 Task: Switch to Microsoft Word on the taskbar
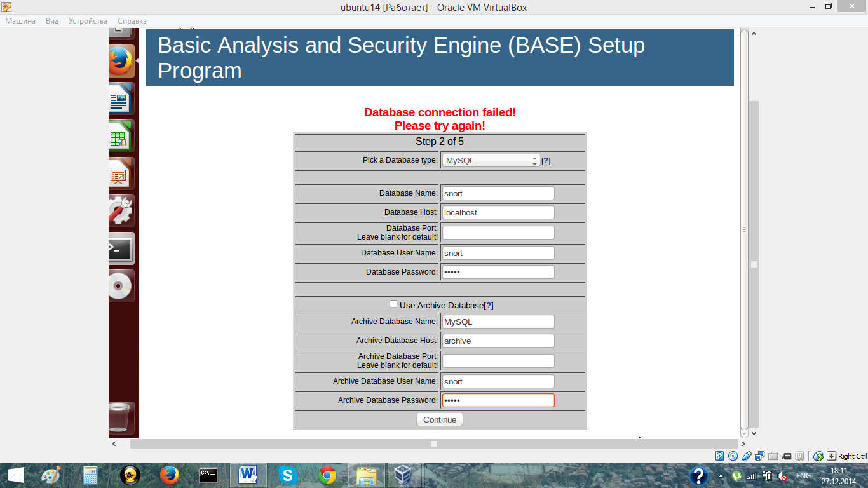click(248, 475)
